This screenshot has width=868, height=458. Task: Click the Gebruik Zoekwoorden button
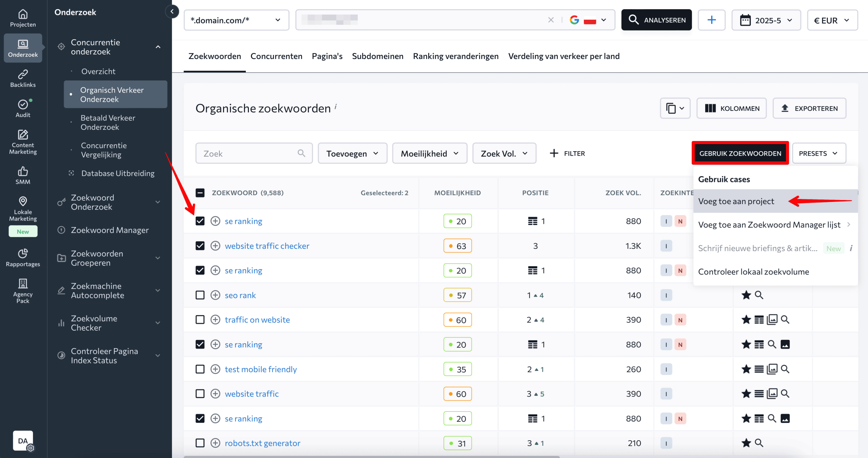[x=740, y=153]
